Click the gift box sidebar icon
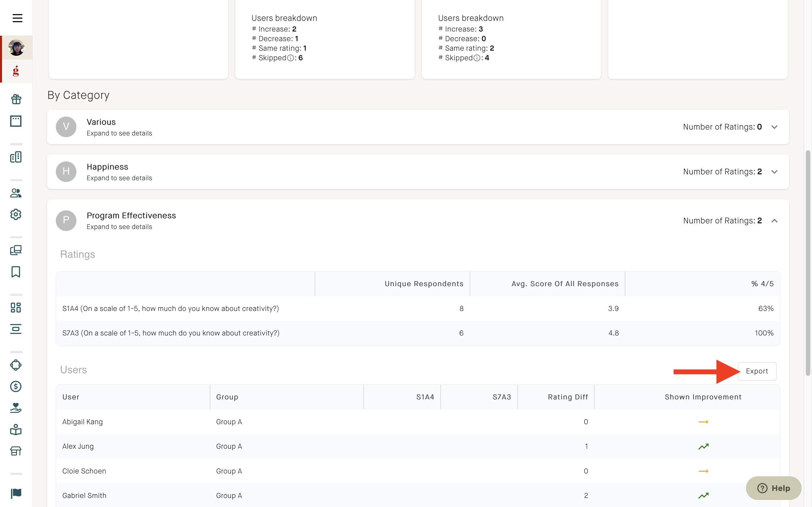812x507 pixels. pyautogui.click(x=16, y=99)
